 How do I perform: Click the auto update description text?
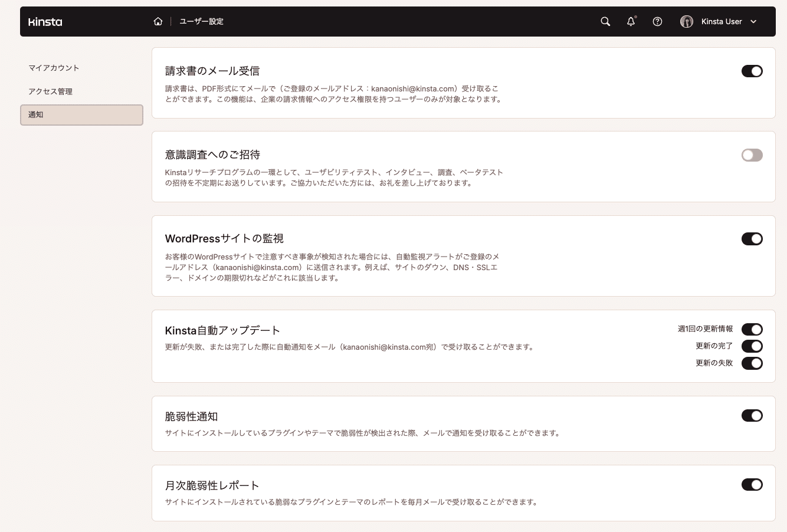pos(350,347)
